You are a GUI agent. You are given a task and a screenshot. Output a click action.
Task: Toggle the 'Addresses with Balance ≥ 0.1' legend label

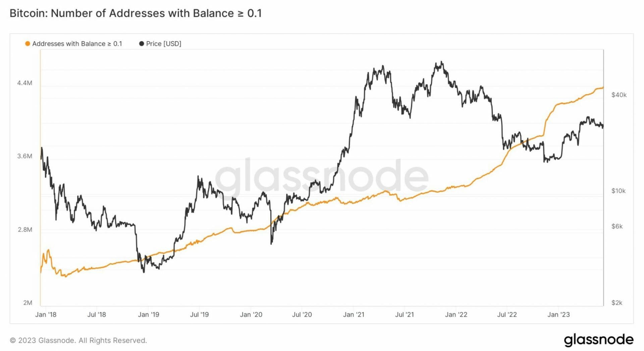point(77,44)
